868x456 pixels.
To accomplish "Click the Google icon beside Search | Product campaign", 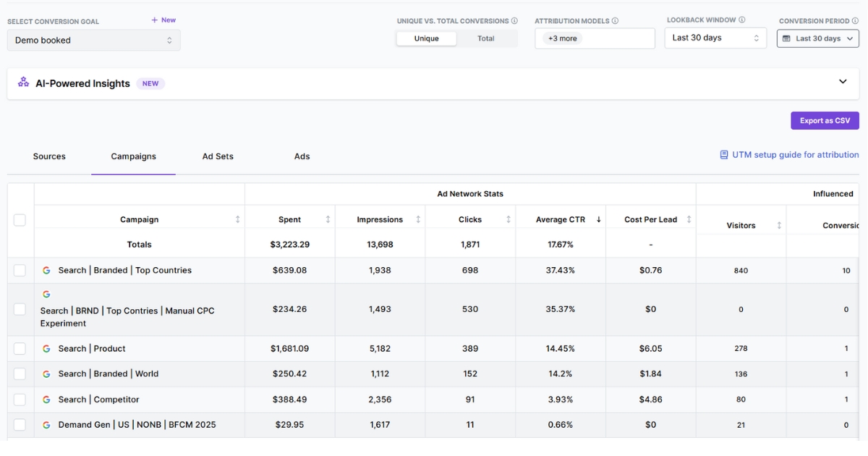I will click(x=46, y=347).
